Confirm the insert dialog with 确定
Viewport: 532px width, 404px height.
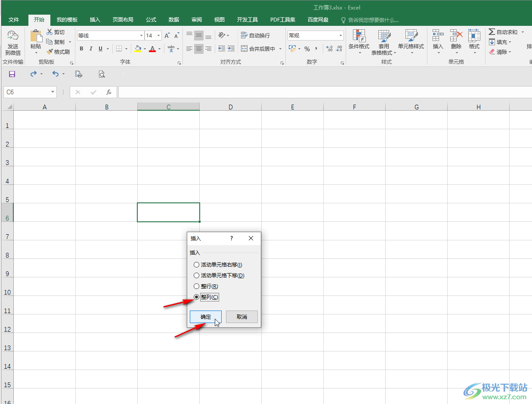click(x=206, y=317)
